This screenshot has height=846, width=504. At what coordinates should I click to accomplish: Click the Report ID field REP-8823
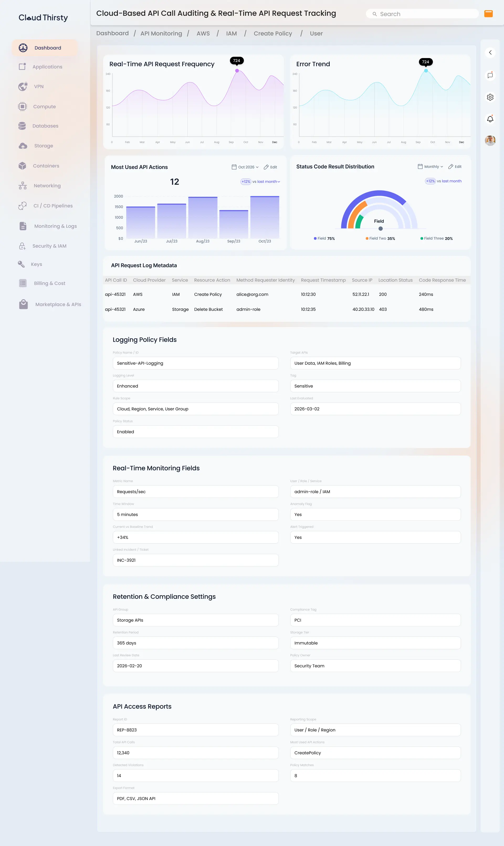point(196,730)
